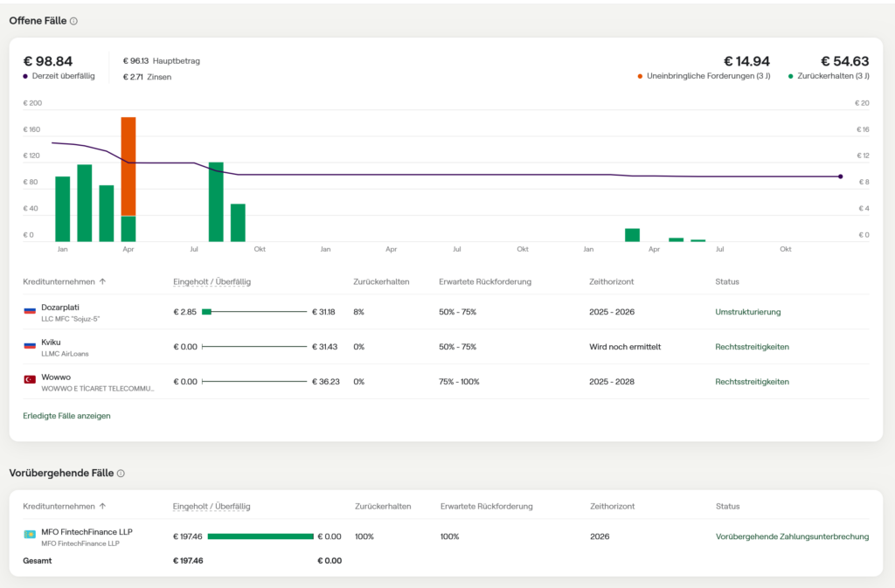Open Rechtsstreitigkeiten status for Kviku
Screen dimensions: 895x588
[x=752, y=347]
